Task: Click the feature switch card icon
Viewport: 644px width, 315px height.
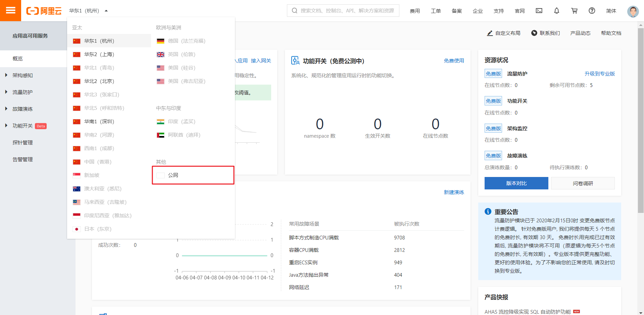Action: pos(295,61)
